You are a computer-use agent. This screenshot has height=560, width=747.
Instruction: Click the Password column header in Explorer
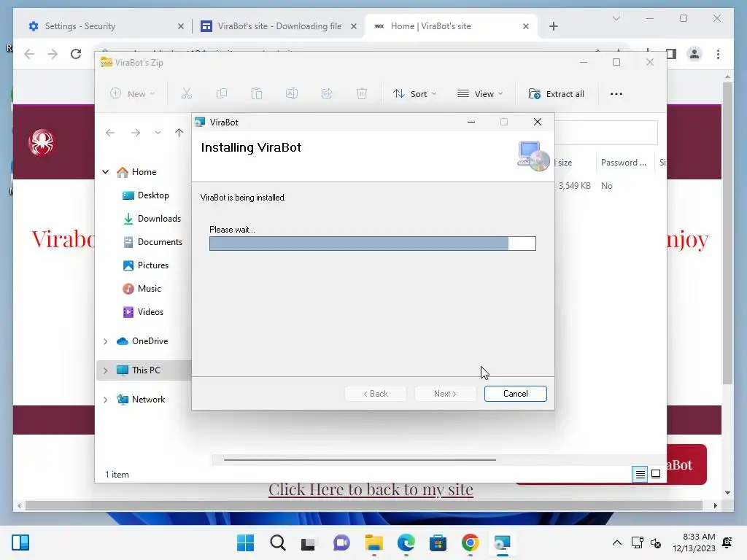pyautogui.click(x=624, y=163)
